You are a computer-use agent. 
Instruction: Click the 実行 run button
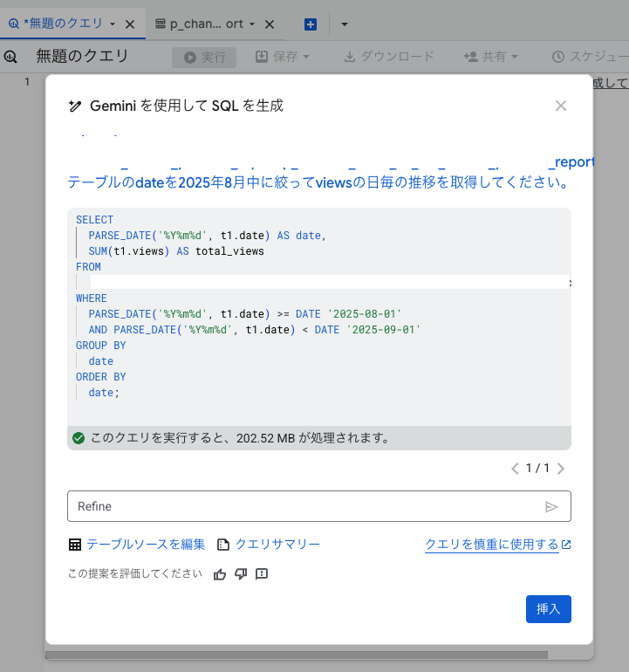click(x=204, y=57)
